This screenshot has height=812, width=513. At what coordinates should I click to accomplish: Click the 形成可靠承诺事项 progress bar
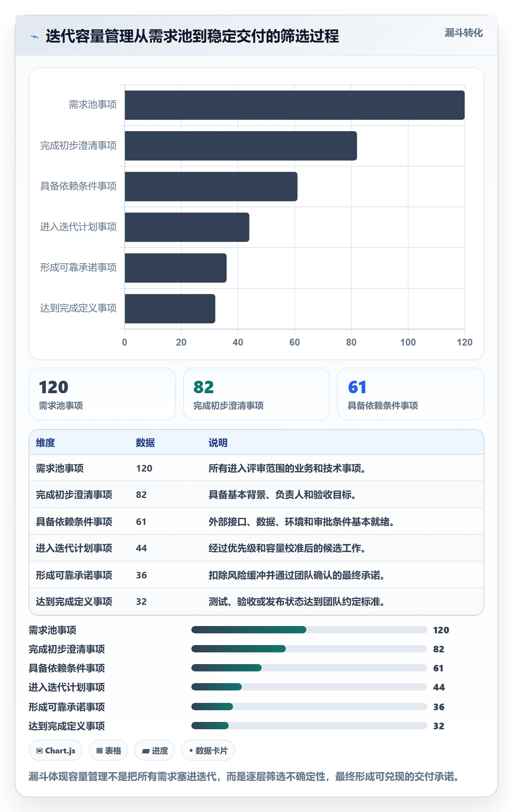[309, 707]
